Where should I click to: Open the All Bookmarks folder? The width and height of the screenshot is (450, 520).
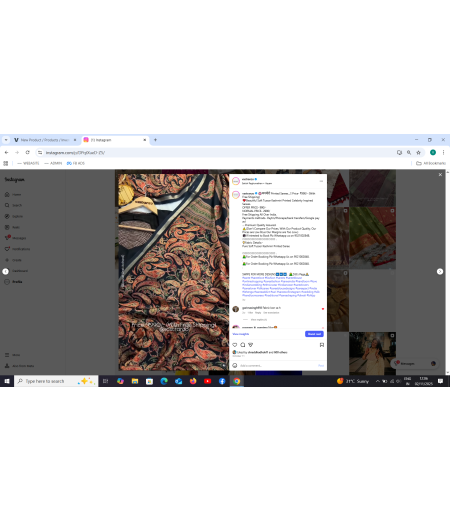[431, 163]
